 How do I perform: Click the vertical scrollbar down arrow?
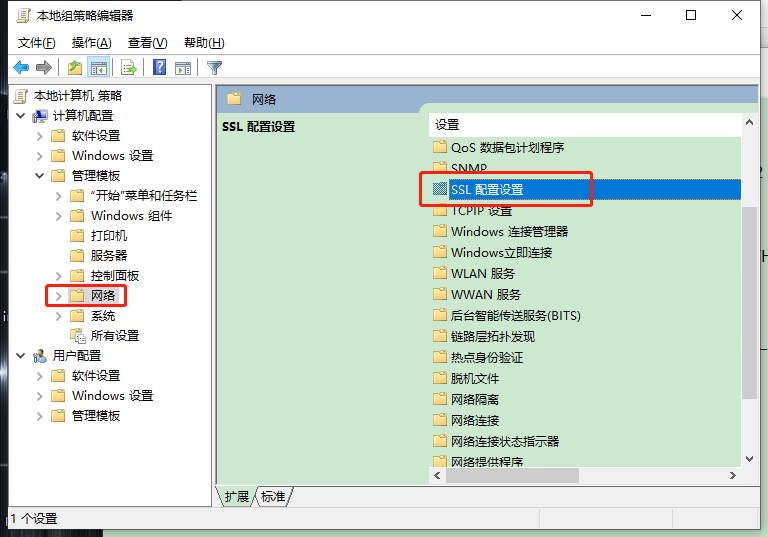pyautogui.click(x=749, y=459)
